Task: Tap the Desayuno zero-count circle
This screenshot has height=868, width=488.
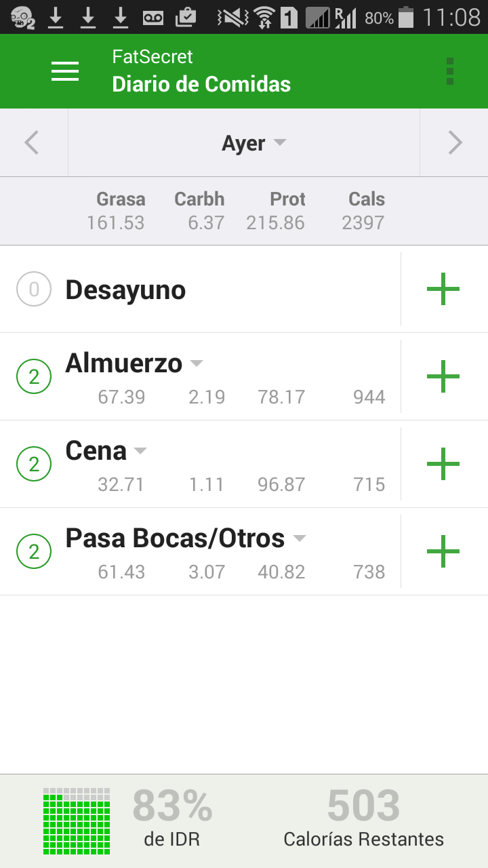Action: [34, 290]
